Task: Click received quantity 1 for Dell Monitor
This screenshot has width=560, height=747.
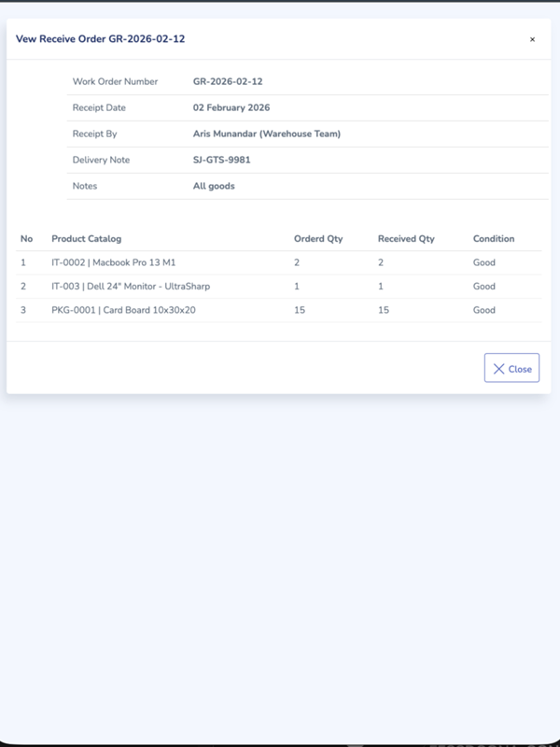Action: (x=381, y=287)
